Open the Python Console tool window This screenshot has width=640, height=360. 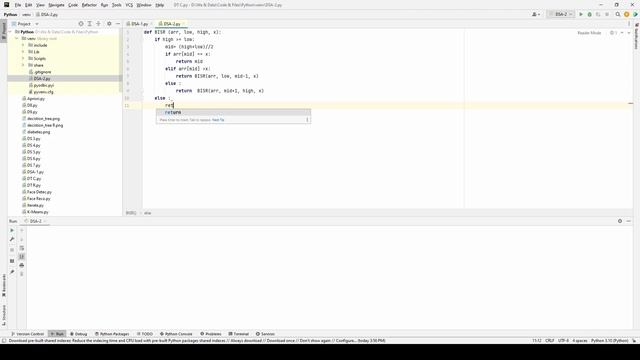[x=176, y=334]
